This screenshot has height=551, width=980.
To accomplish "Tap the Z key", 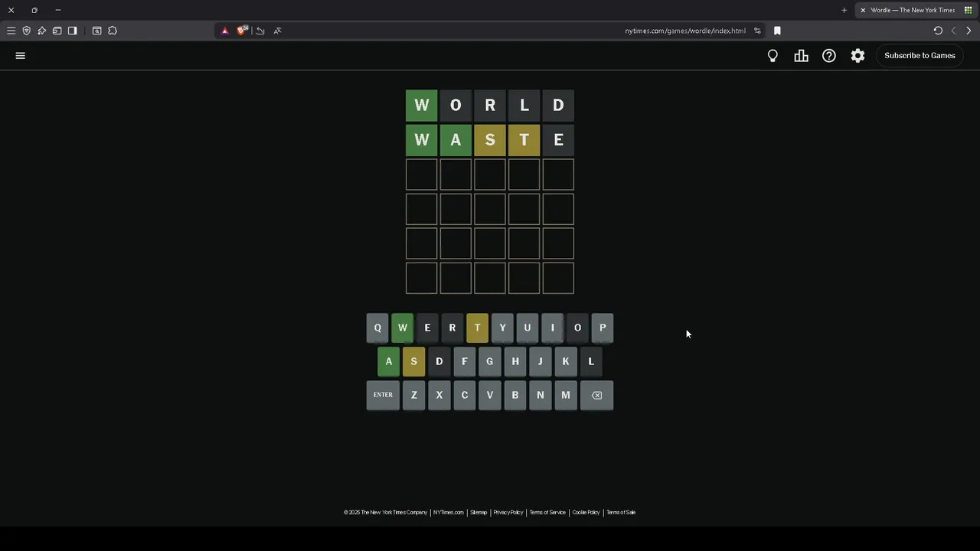I will click(x=413, y=395).
